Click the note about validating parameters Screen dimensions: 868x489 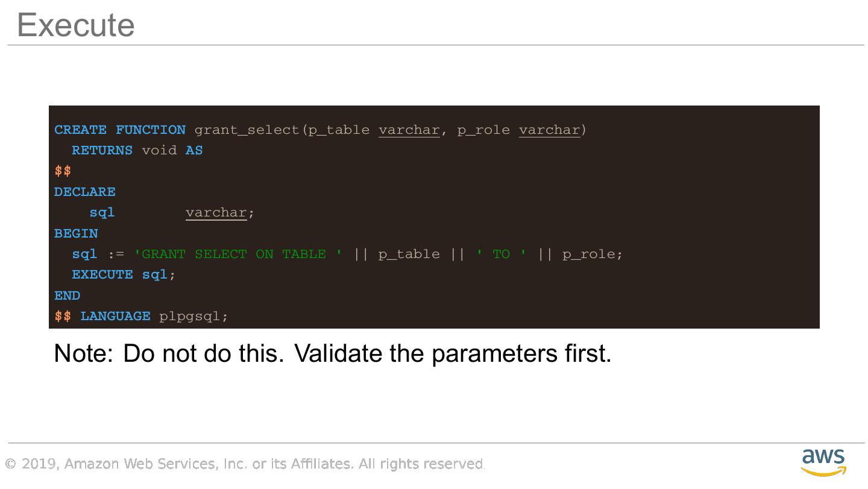tap(333, 353)
